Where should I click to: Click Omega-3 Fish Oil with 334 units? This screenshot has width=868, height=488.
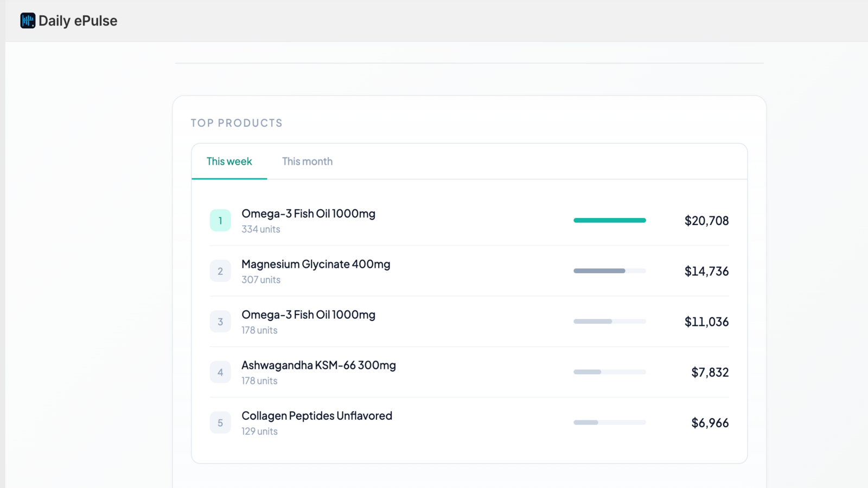pyautogui.click(x=308, y=214)
